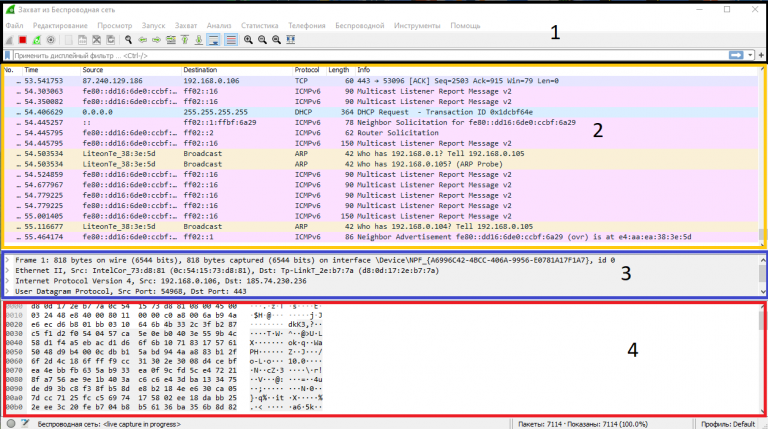This screenshot has width=768, height=429.
Task: Sort packets by the Time column header
Action: [x=51, y=70]
